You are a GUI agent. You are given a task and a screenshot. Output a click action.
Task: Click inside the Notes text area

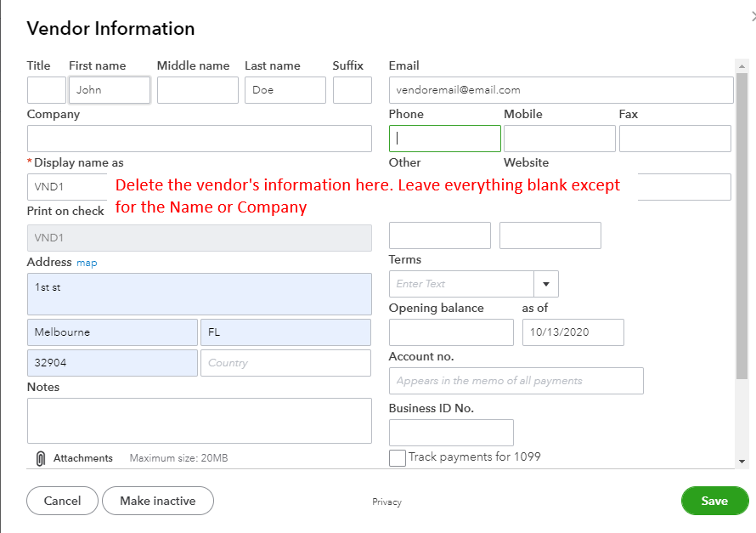point(200,421)
